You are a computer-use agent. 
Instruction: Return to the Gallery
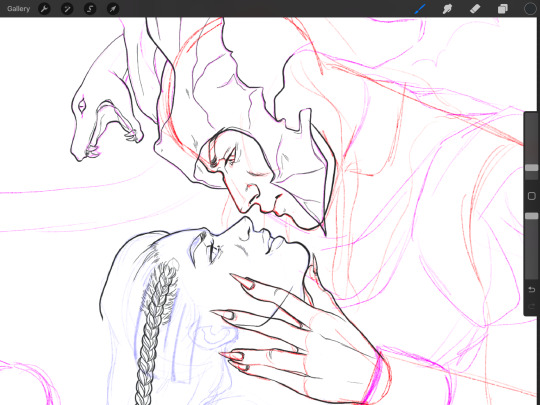[x=18, y=9]
